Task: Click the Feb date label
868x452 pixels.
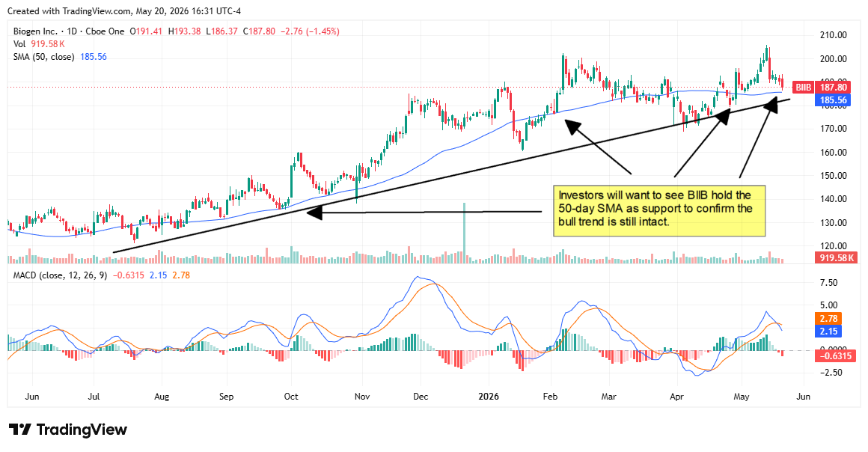Action: coord(550,397)
